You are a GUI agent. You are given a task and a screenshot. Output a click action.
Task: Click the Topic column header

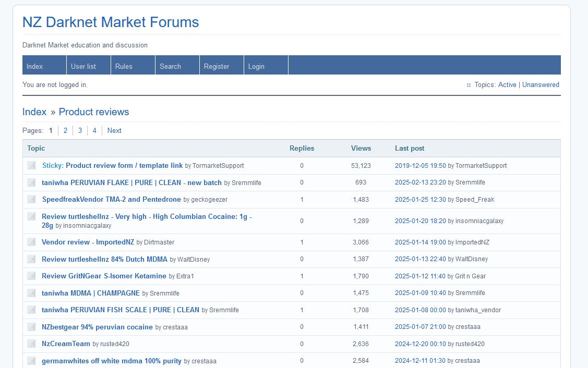[36, 148]
